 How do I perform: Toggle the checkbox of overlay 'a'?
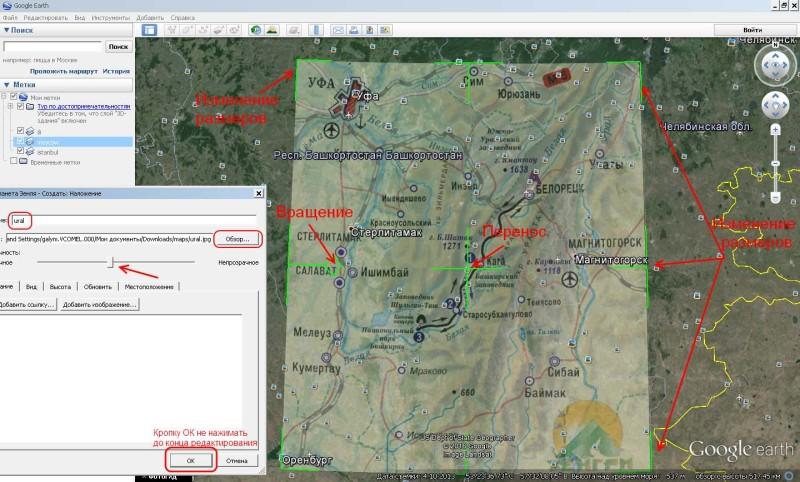coord(20,131)
